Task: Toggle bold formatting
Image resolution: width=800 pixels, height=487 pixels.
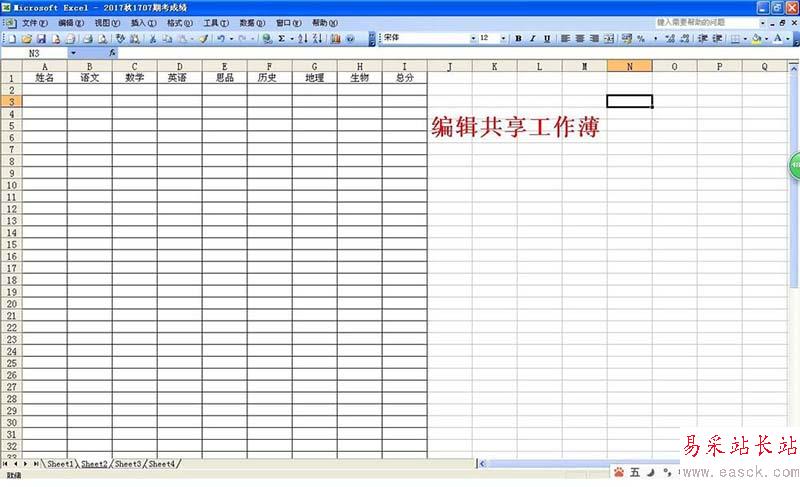Action: coord(518,38)
